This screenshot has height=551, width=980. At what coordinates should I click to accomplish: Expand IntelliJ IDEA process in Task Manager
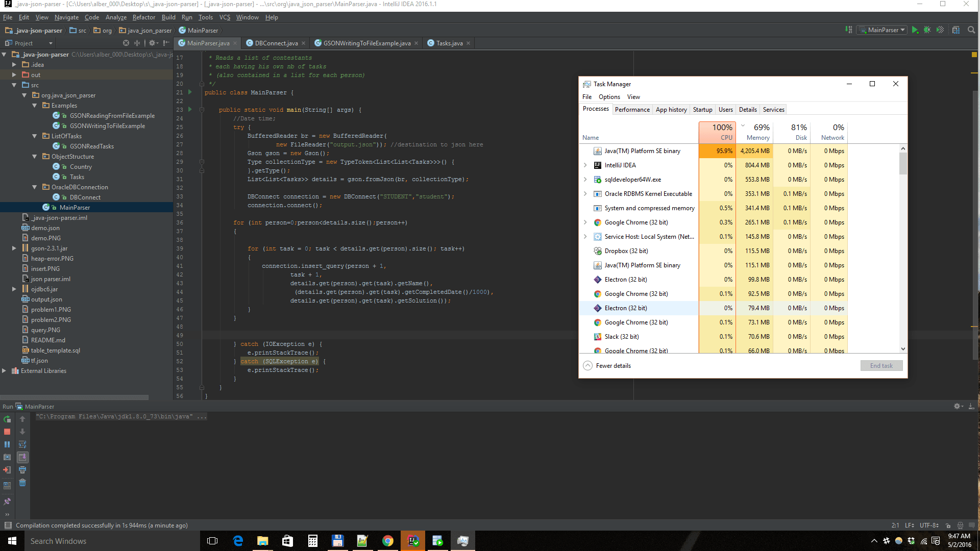tap(585, 165)
